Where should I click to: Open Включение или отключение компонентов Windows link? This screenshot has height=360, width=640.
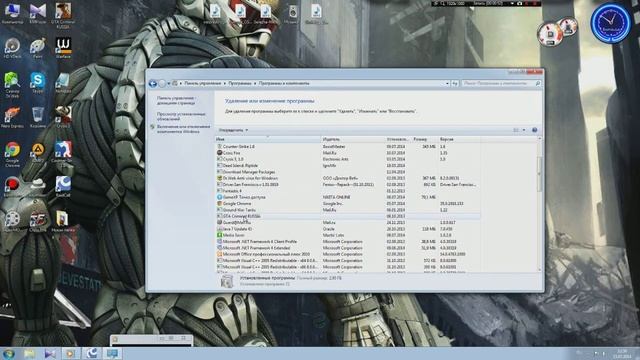click(183, 129)
